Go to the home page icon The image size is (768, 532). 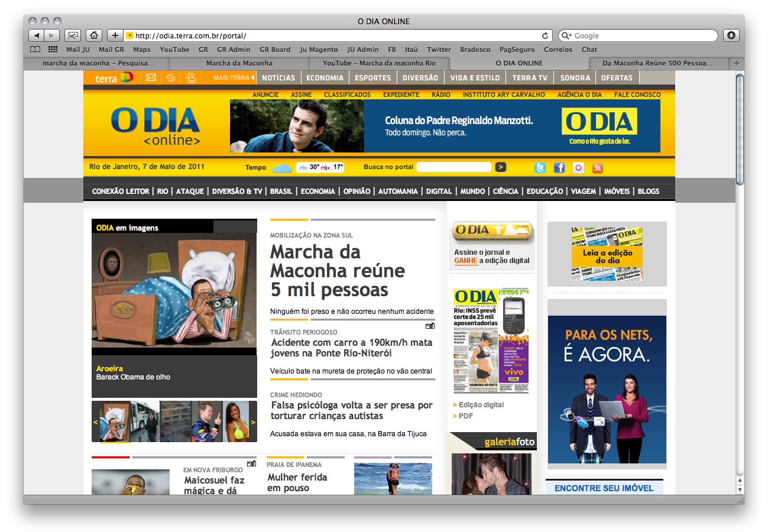pos(93,35)
